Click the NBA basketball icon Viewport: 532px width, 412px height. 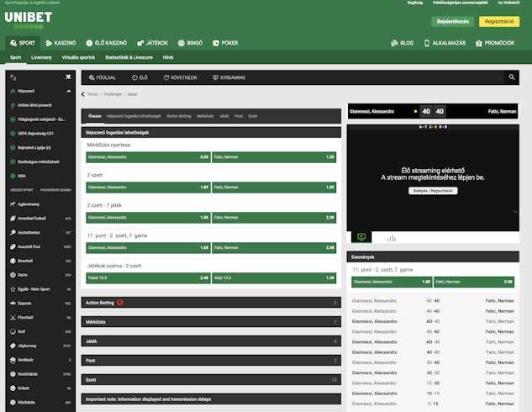click(13, 176)
